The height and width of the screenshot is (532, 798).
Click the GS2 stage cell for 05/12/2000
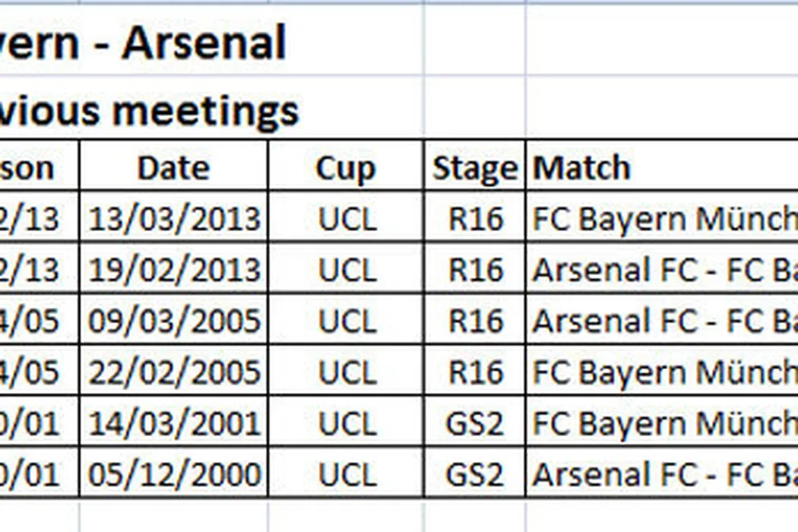point(474,474)
